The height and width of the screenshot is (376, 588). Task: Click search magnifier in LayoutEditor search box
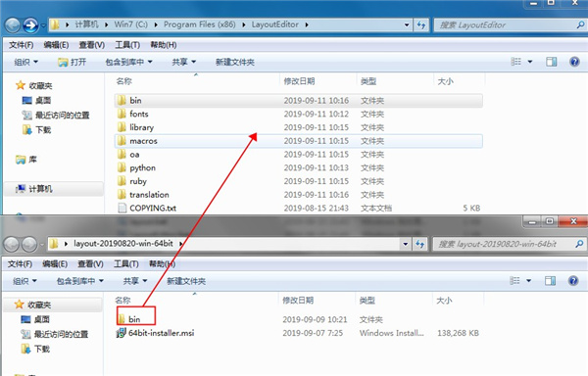pyautogui.click(x=580, y=25)
